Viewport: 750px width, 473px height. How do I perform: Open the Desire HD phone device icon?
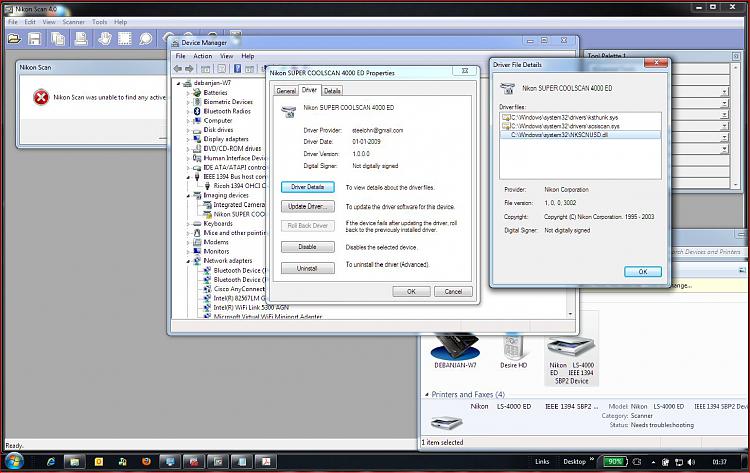[x=513, y=347]
